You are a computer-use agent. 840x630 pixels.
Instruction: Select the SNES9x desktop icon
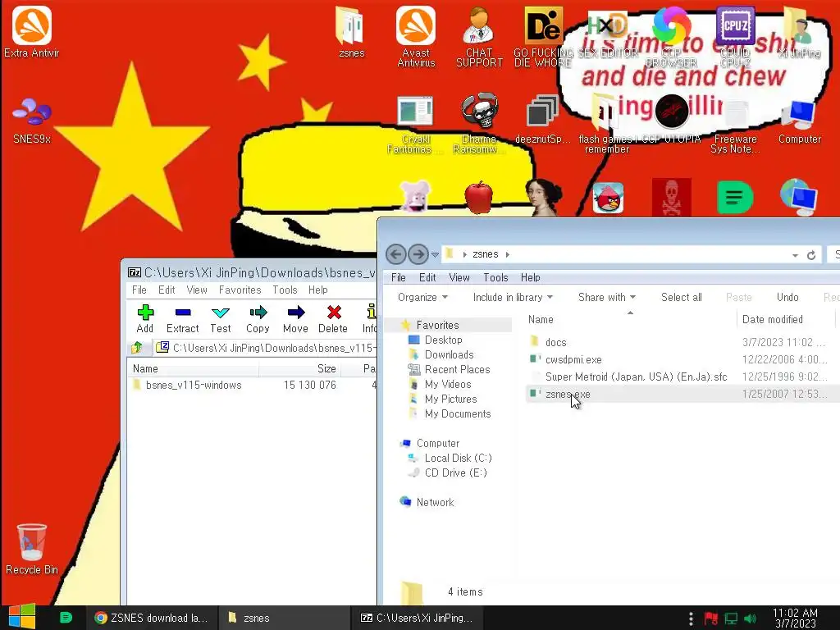[x=32, y=121]
